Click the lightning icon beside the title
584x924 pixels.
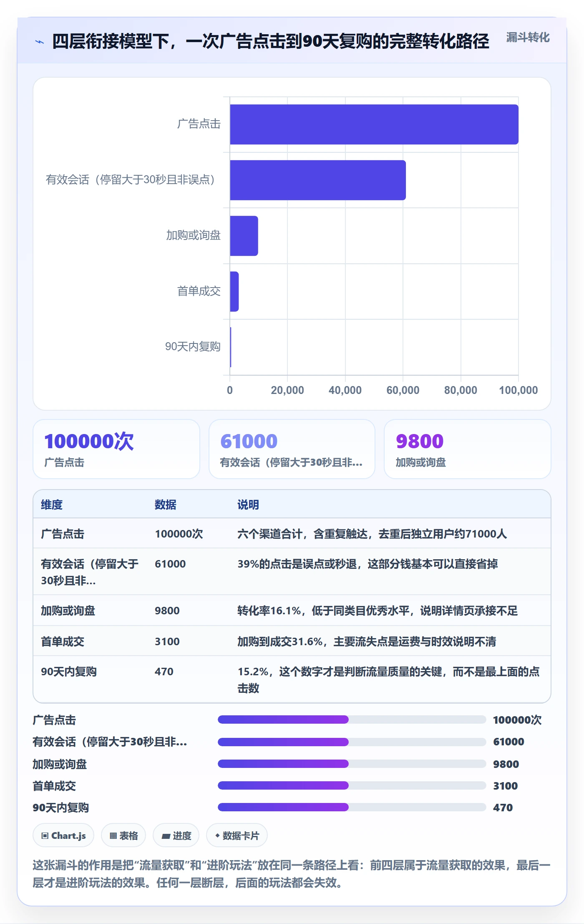pos(40,42)
